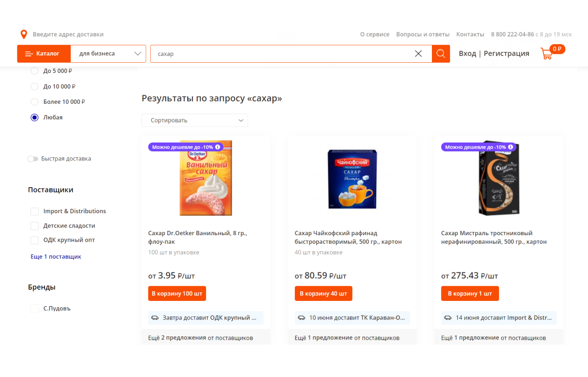The image size is (588, 377).
Task: Check the Детские сладости supplier checkbox
Action: click(35, 226)
